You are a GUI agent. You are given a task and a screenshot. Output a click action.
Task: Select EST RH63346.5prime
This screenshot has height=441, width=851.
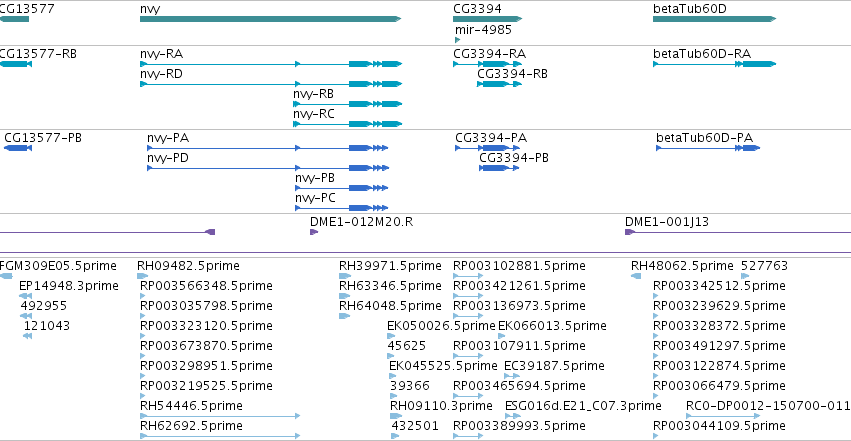[345, 296]
